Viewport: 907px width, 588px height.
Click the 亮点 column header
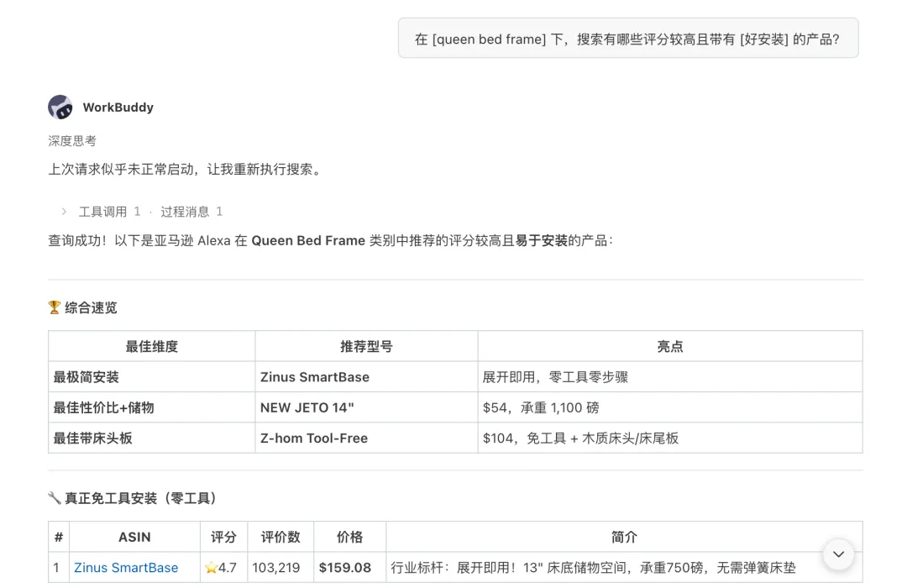(x=670, y=347)
